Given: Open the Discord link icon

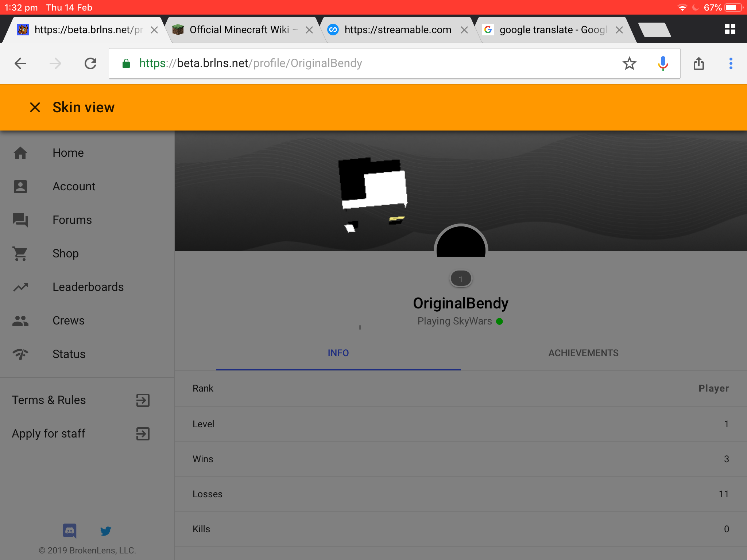Looking at the screenshot, I should (70, 531).
